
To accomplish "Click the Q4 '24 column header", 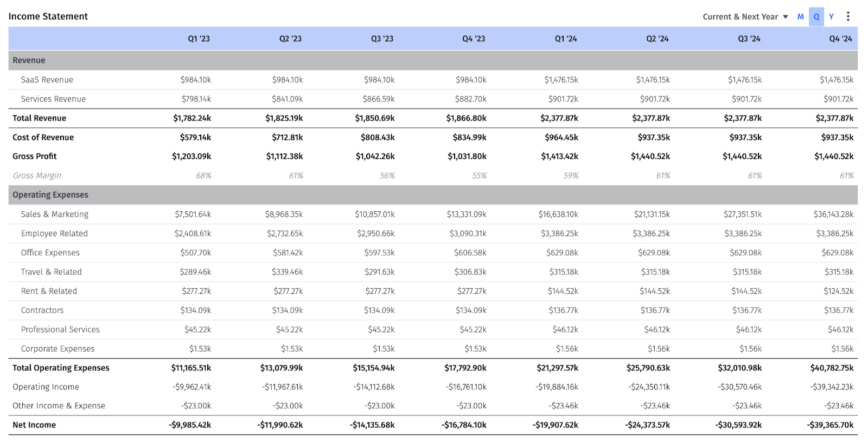I will pos(841,39).
